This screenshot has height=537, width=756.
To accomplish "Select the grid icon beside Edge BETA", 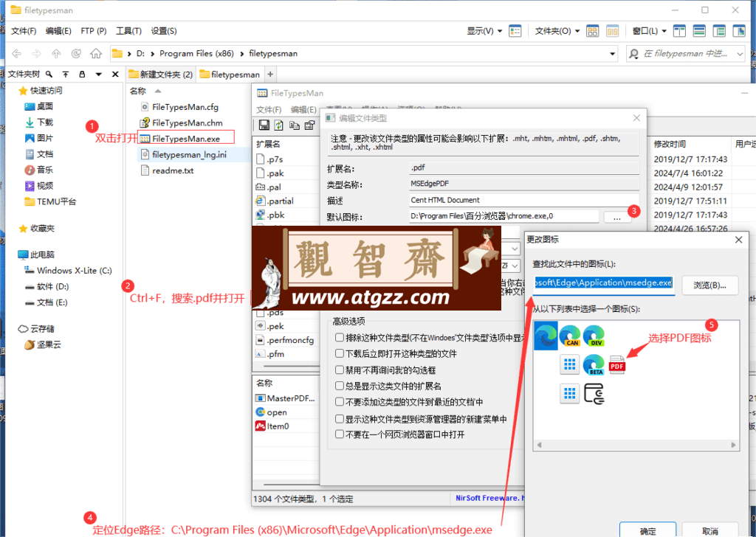I will pos(570,364).
